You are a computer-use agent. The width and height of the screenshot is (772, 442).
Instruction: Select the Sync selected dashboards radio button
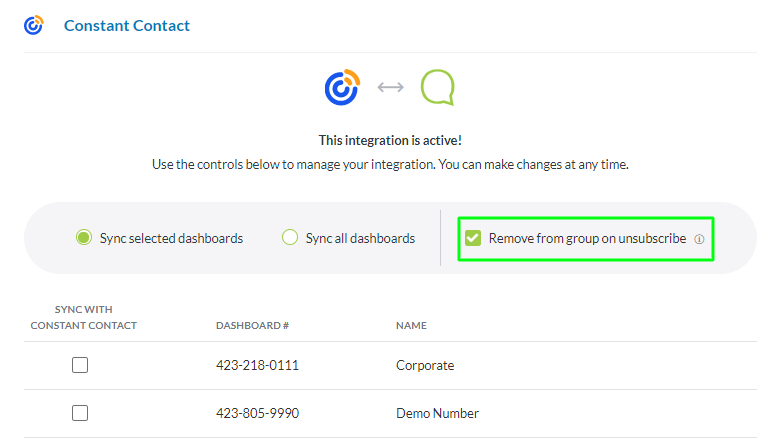(84, 238)
